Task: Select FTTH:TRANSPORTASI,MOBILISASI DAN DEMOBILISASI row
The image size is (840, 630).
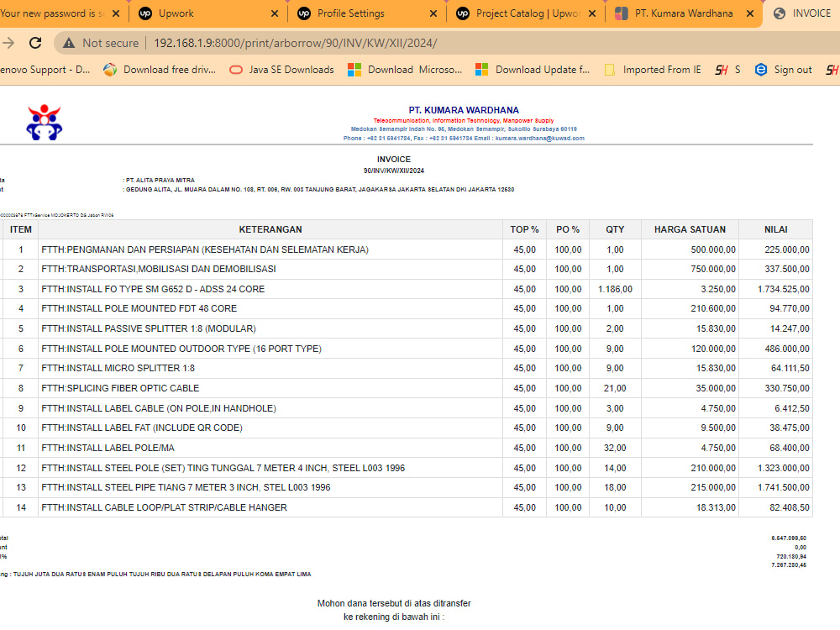Action: [406, 269]
